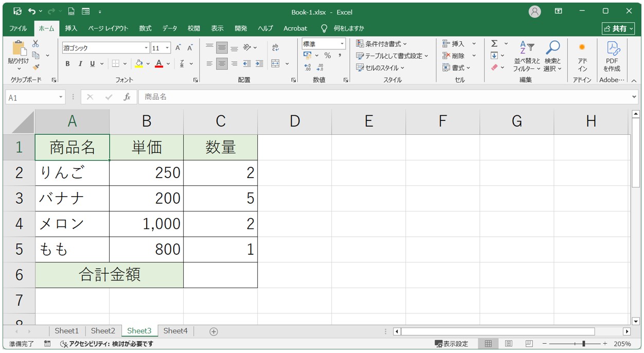
Task: Click Merge and Center icon
Action: click(x=275, y=64)
